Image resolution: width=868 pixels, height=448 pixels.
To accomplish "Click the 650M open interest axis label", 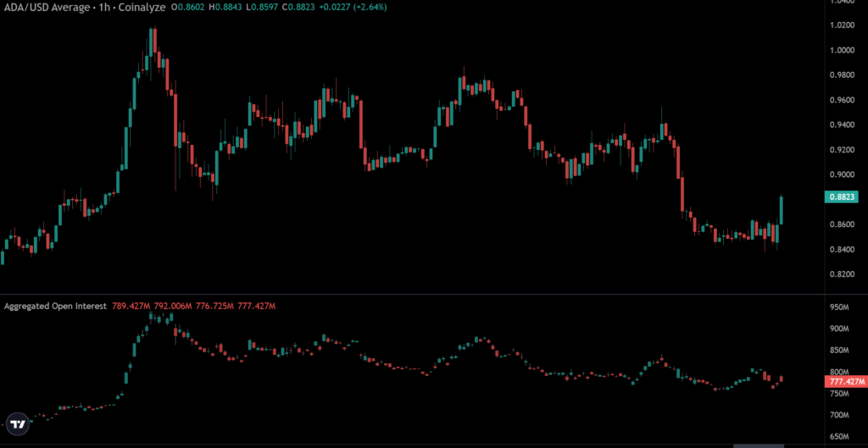I will [838, 436].
